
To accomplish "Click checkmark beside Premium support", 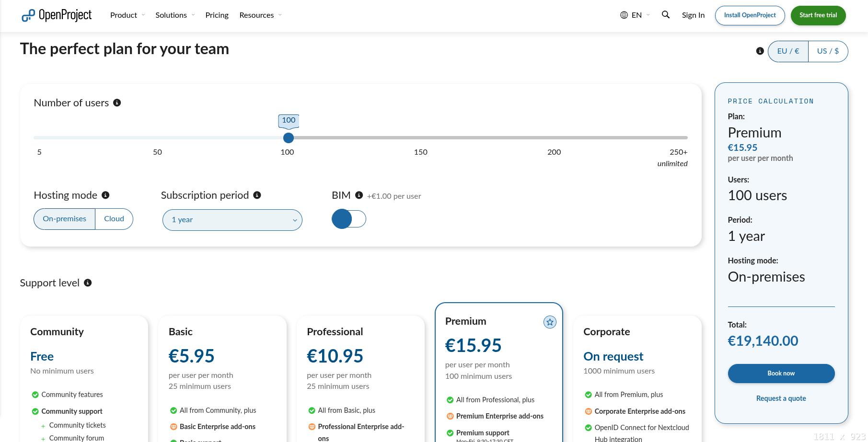I will pyautogui.click(x=450, y=433).
